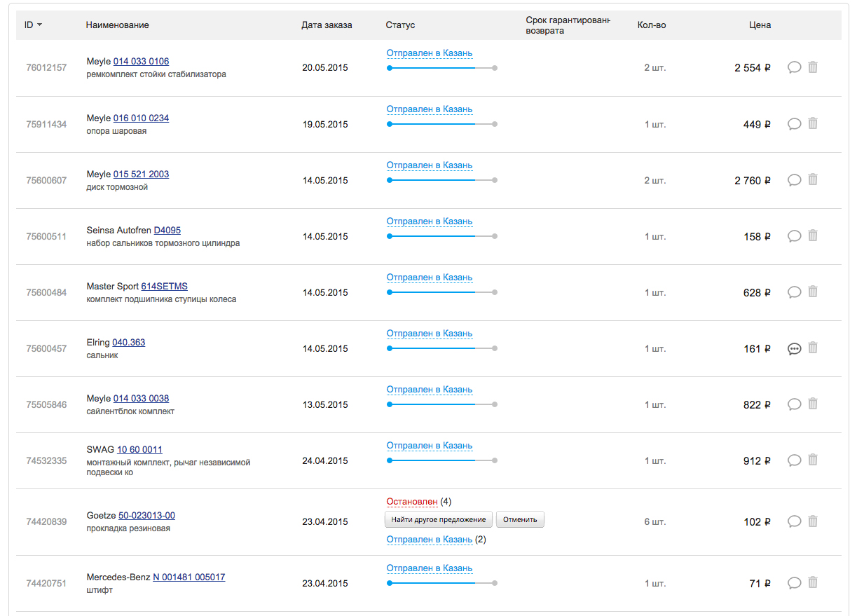This screenshot has height=616, width=857.
Task: Click progress bar for order 74532335
Action: [442, 460]
